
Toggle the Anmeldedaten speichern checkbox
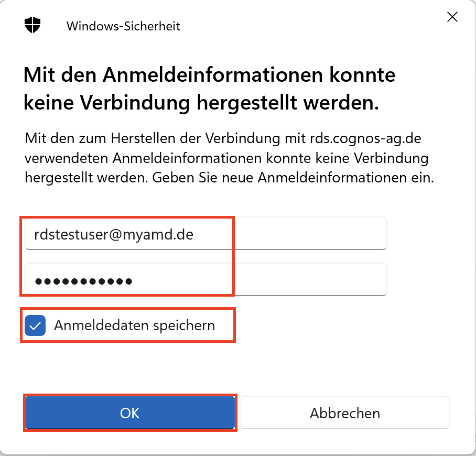35,326
